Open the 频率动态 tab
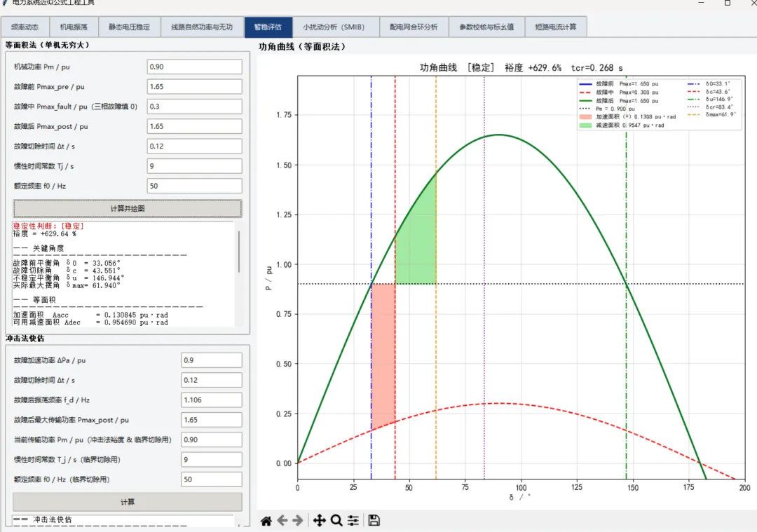Image resolution: width=757 pixels, height=532 pixels. coord(25,27)
